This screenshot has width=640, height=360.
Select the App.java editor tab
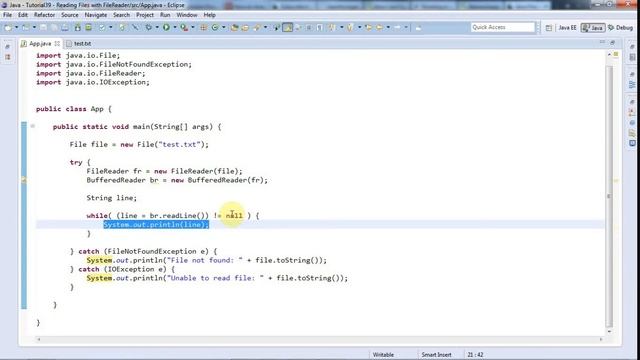(40, 43)
